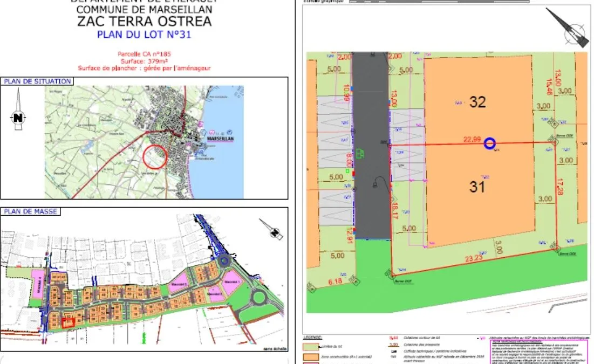This screenshot has height=364, width=594.
Task: Click the red location circle on the map
Action: [x=155, y=157]
